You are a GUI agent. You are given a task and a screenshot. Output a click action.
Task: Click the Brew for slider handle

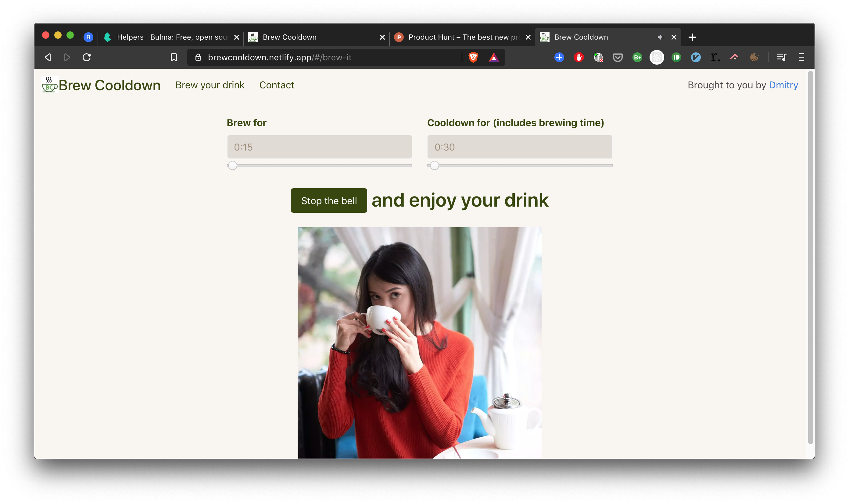(232, 165)
